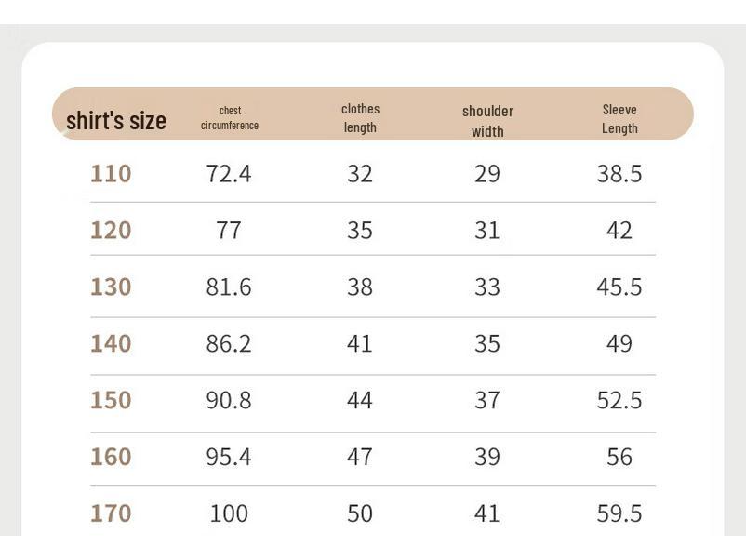Select size 150 row label
The height and width of the screenshot is (560, 746).
pos(111,400)
